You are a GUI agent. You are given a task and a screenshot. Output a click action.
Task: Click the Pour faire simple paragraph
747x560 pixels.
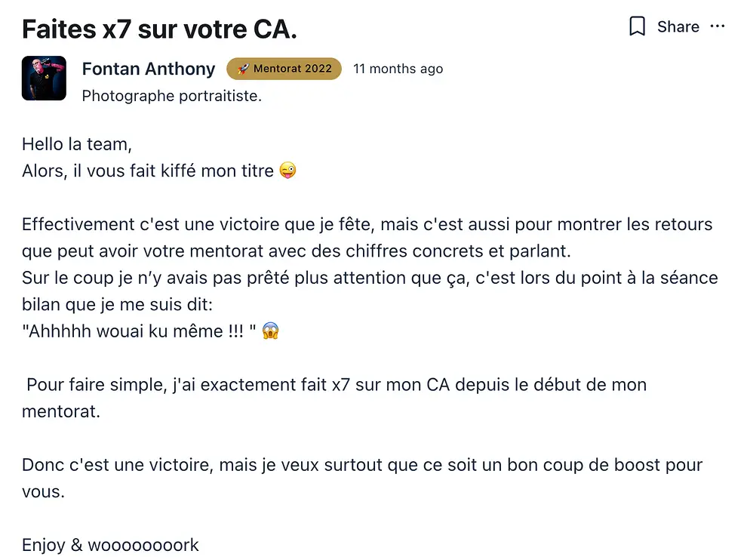coord(334,398)
